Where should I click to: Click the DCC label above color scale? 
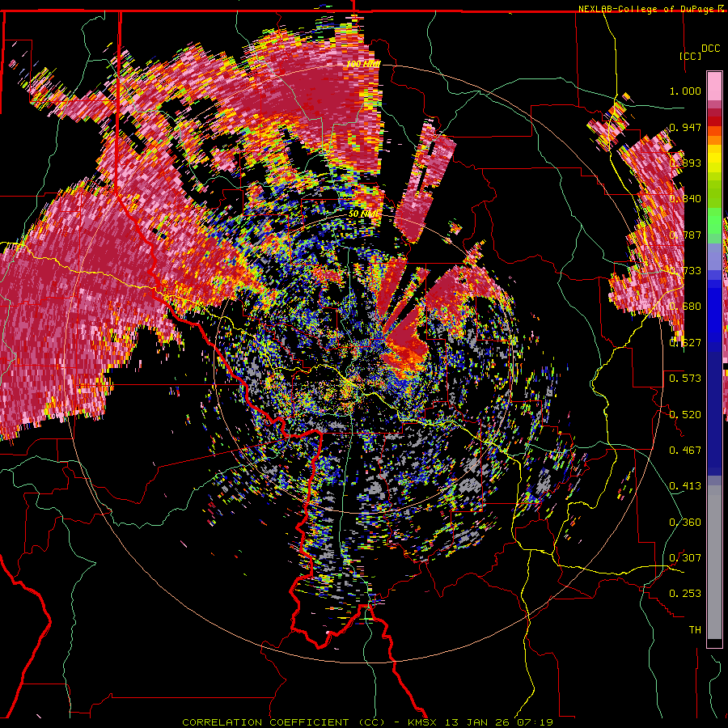click(x=710, y=49)
